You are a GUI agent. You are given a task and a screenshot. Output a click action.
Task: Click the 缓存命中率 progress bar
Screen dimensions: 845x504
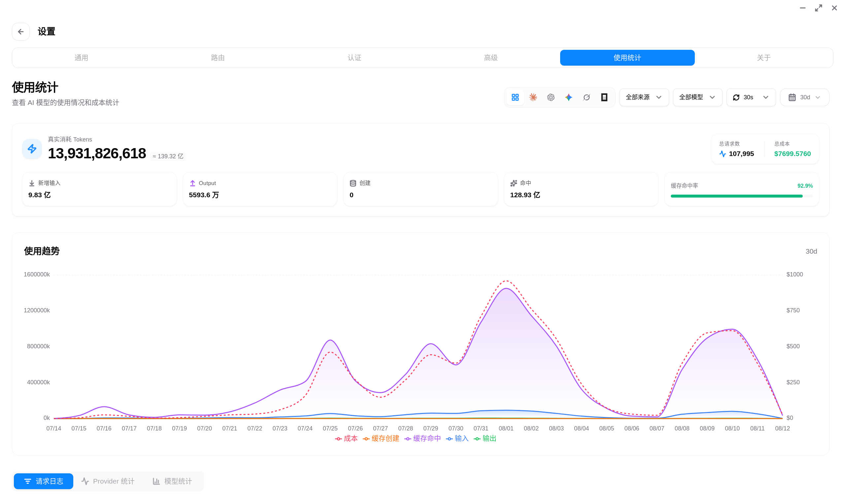741,196
